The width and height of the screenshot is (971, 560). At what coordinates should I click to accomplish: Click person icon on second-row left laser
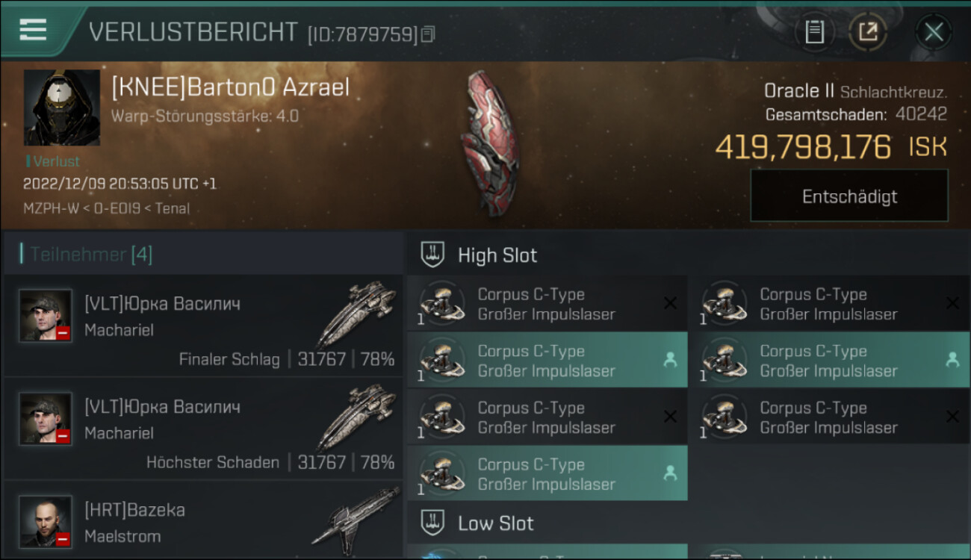click(x=670, y=360)
